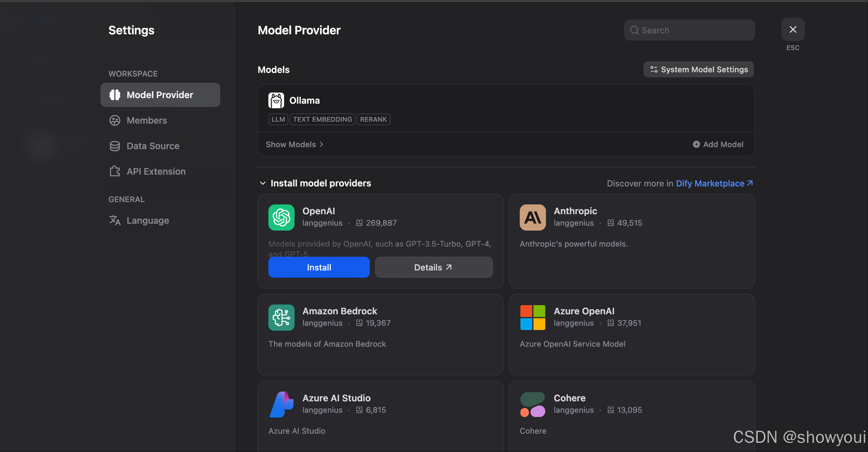
Task: Click the Azure OpenAI Microsoft logo
Action: pos(533,317)
